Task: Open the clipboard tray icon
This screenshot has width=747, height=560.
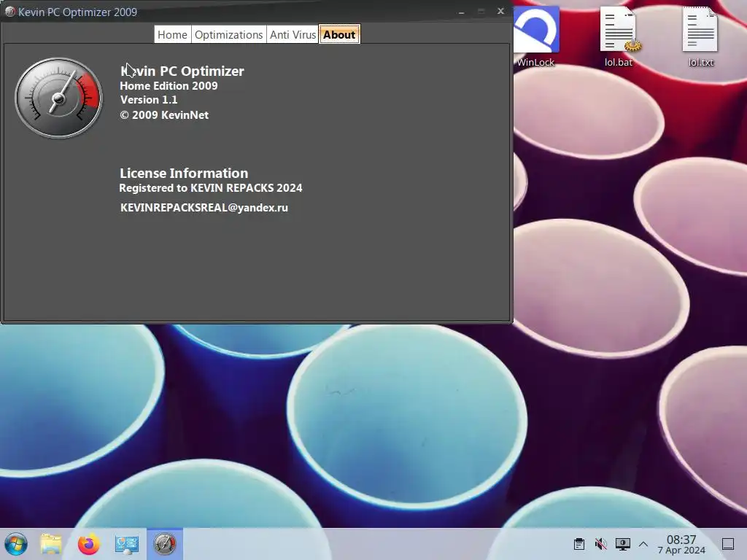Action: tap(579, 544)
